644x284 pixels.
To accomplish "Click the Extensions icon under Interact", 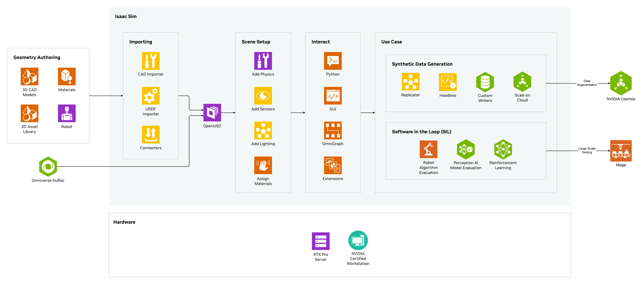I will point(332,165).
